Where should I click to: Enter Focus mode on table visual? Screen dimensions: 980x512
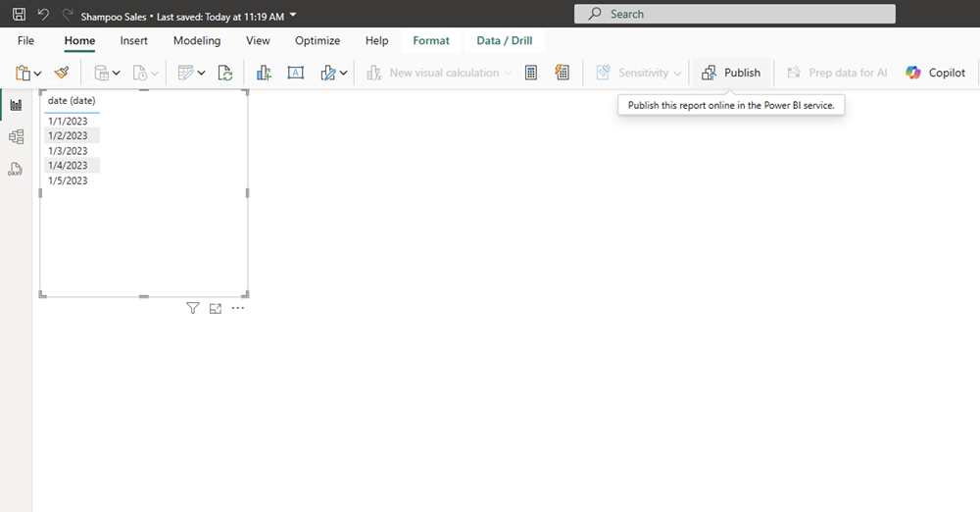click(x=216, y=308)
